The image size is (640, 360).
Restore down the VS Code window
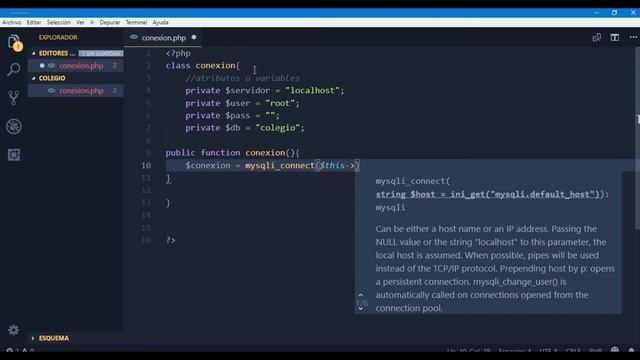coord(615,13)
